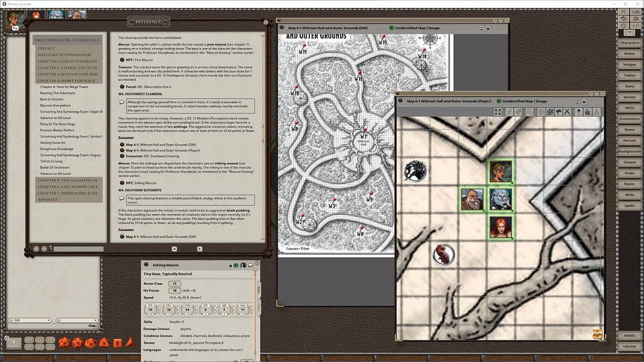Viewport: 644px width, 362px height.
Task: Toggle mask visibility on the player map
Action: 550,112
